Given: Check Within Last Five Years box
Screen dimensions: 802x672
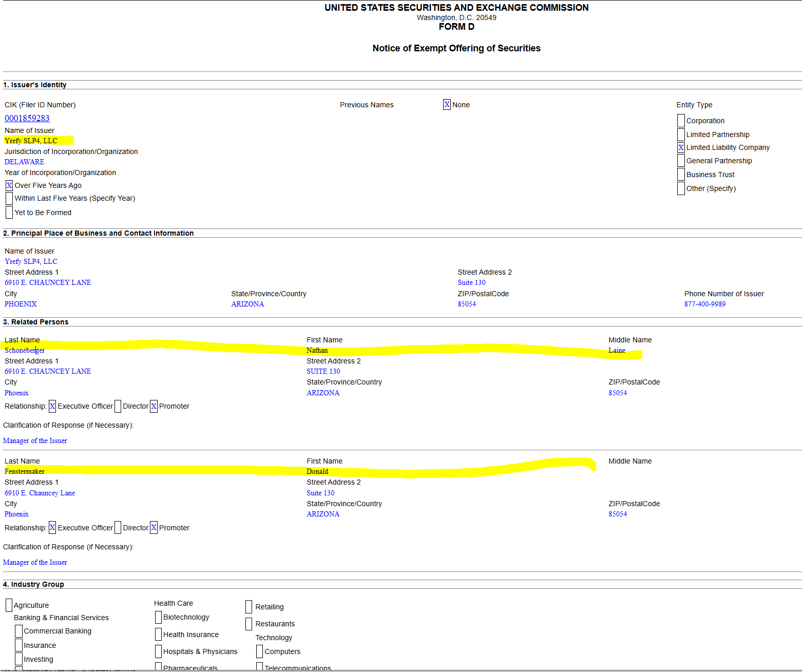Looking at the screenshot, I should click(x=9, y=198).
